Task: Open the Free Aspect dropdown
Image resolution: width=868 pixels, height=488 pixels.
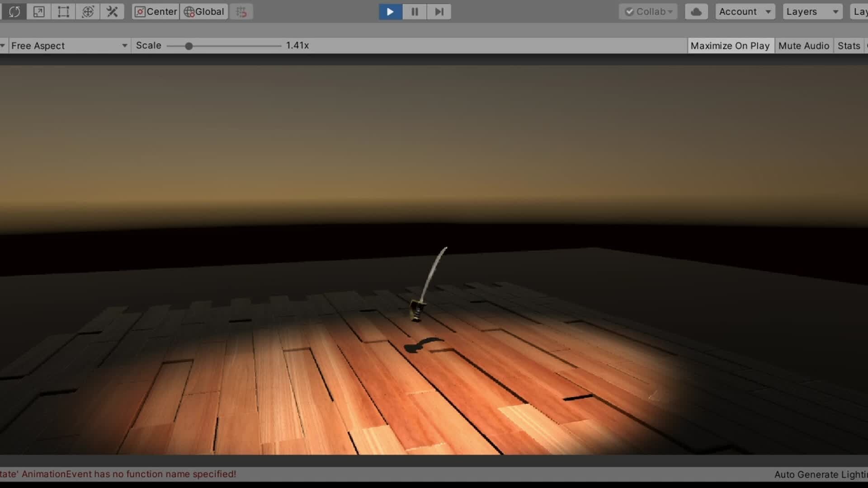Action: pos(69,46)
